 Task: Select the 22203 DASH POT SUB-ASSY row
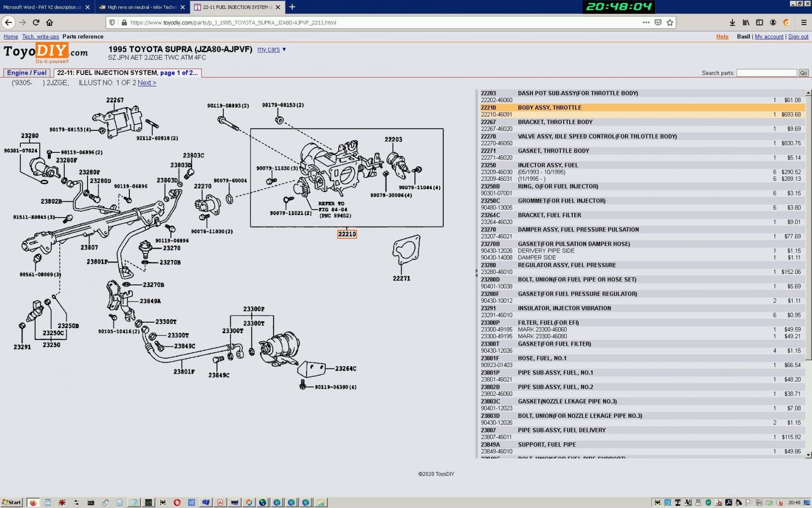[x=641, y=93]
